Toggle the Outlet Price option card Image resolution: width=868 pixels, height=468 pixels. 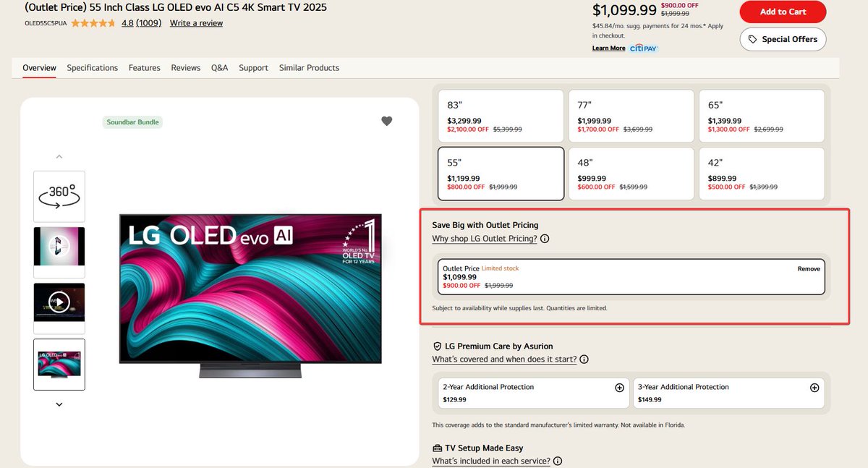point(631,277)
